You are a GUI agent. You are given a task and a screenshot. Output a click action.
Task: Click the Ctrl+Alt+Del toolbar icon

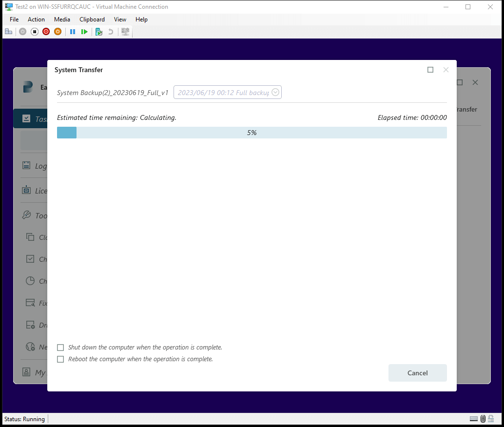click(9, 32)
